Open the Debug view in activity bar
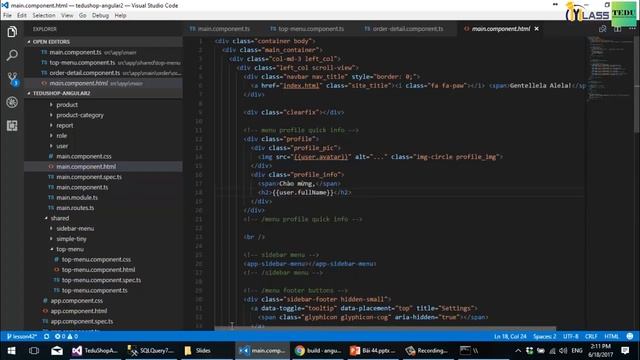Image resolution: width=640 pixels, height=360 pixels. pos(12,102)
